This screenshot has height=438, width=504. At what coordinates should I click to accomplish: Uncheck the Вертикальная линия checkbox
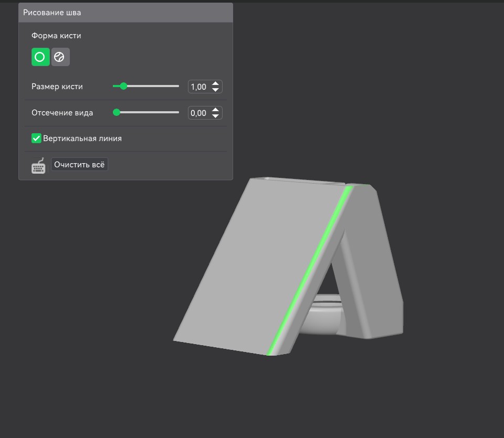[x=36, y=138]
